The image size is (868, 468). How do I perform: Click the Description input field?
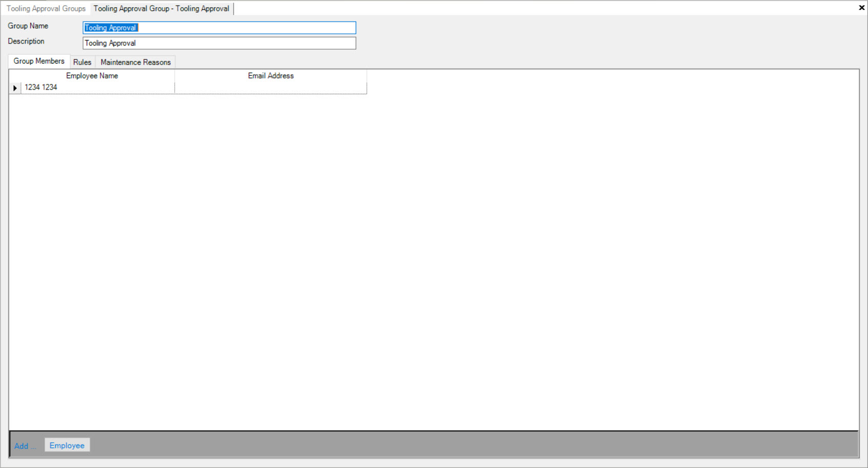coord(219,43)
